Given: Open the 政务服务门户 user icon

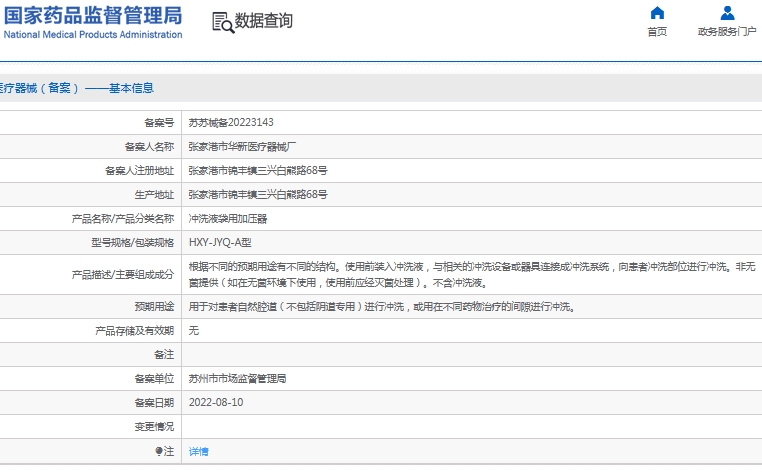Looking at the screenshot, I should point(727,13).
